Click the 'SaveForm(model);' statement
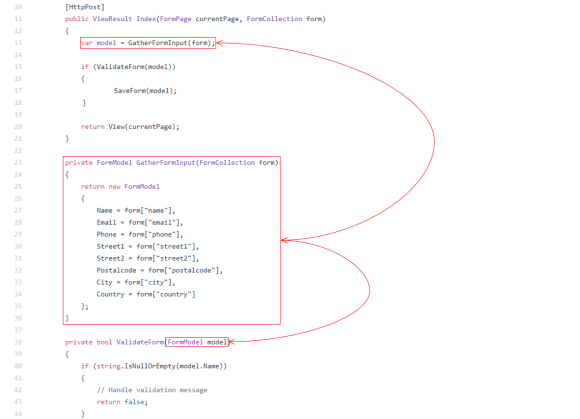 [x=145, y=91]
